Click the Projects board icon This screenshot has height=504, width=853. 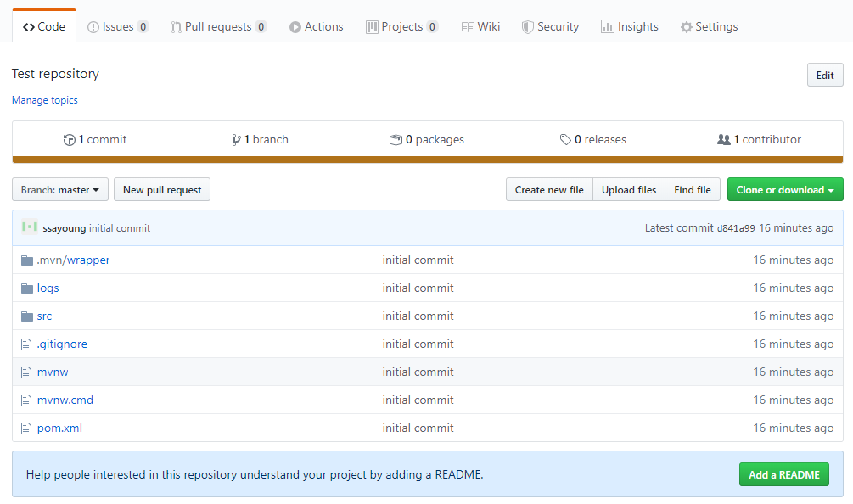pyautogui.click(x=372, y=27)
